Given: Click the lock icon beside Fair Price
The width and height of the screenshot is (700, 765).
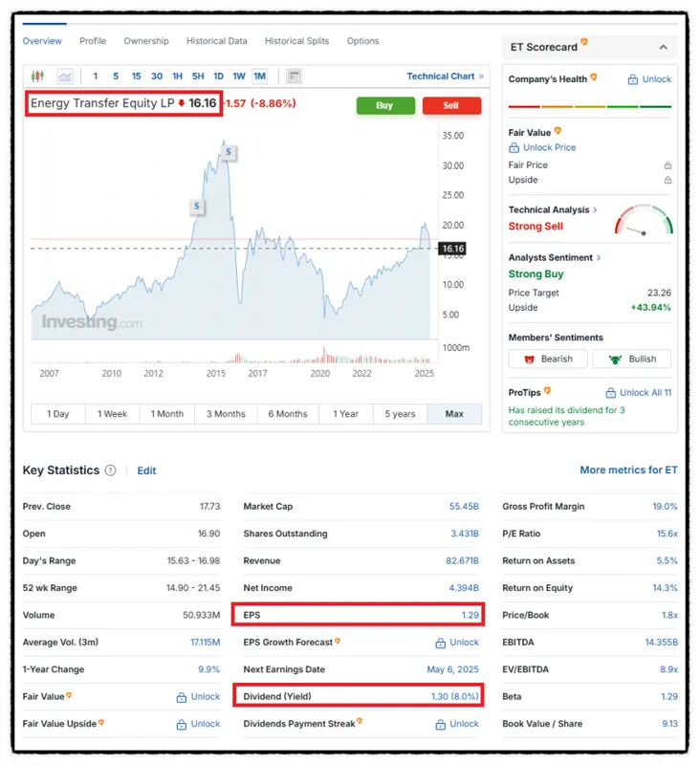Looking at the screenshot, I should (667, 165).
